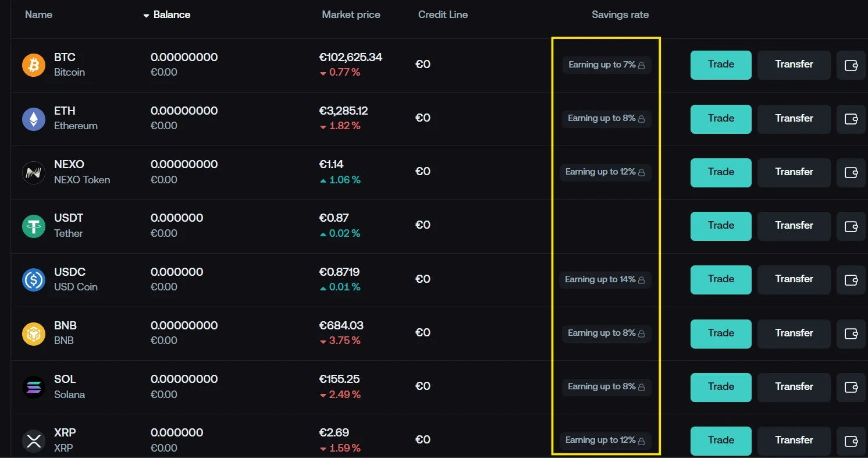The width and height of the screenshot is (868, 458).
Task: Click the 3.75 % price change for BNB
Action: click(340, 341)
